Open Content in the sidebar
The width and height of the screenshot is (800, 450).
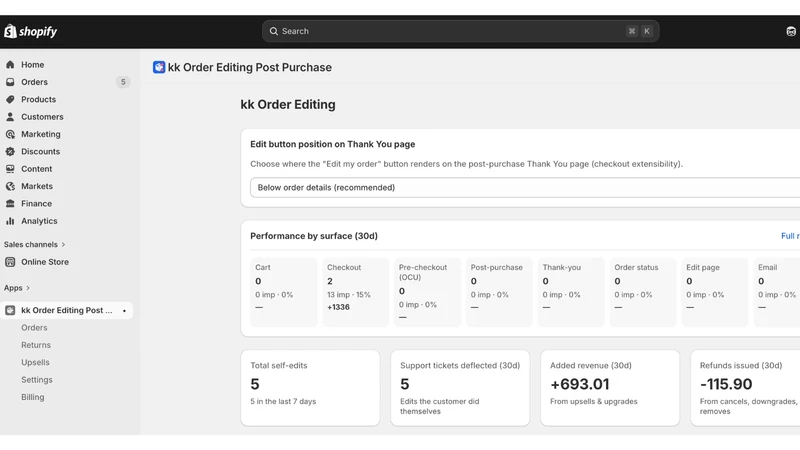pos(36,169)
